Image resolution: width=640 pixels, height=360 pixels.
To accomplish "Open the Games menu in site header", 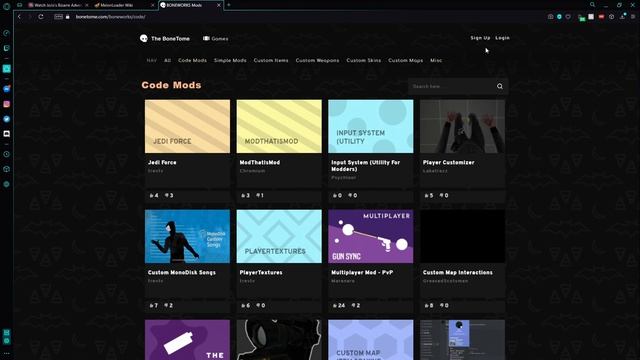I will (216, 38).
